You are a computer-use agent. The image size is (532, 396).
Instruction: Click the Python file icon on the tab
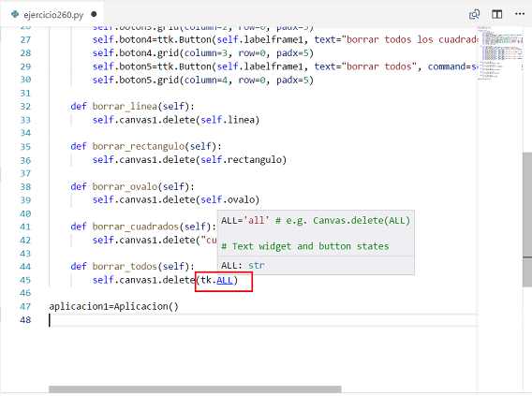15,15
